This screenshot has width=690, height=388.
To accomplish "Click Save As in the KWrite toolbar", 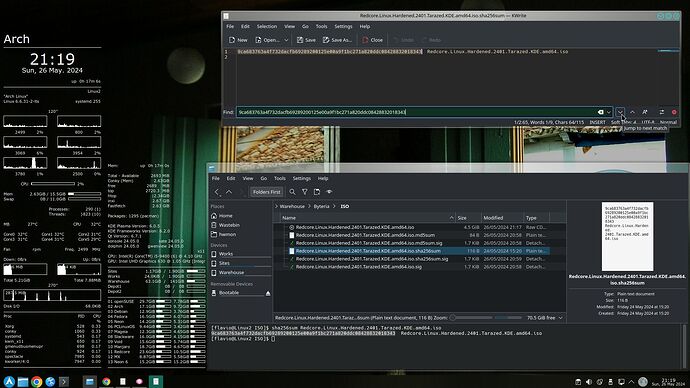I will point(338,40).
